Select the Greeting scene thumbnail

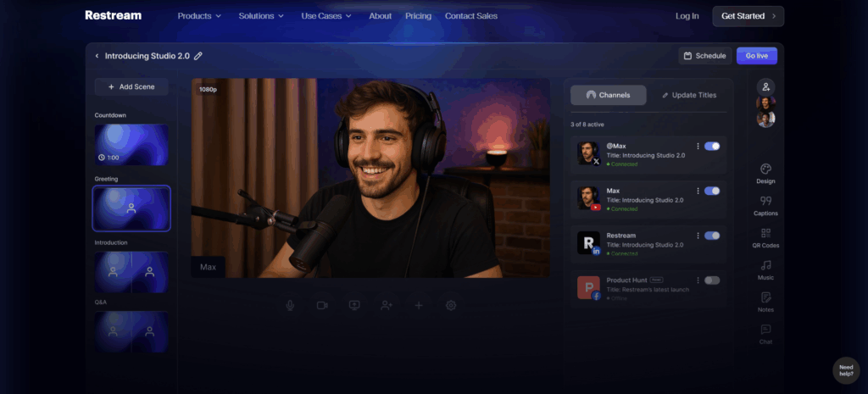pos(131,208)
